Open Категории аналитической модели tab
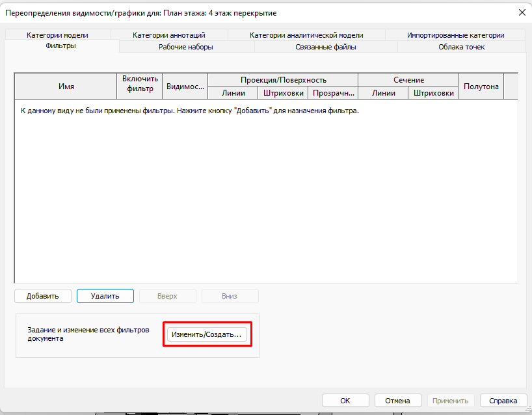Viewport: 532px width, 415px height. tap(306, 35)
